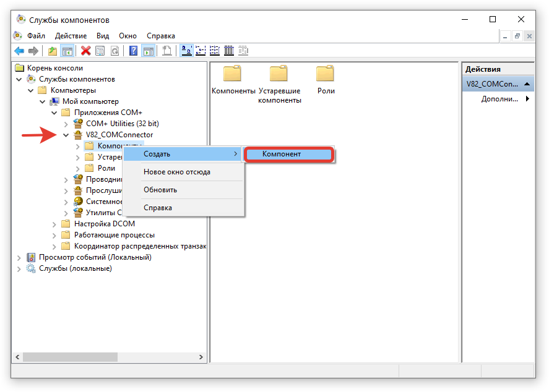Toggle the show/hide Action pane toolbar button

[x=148, y=51]
